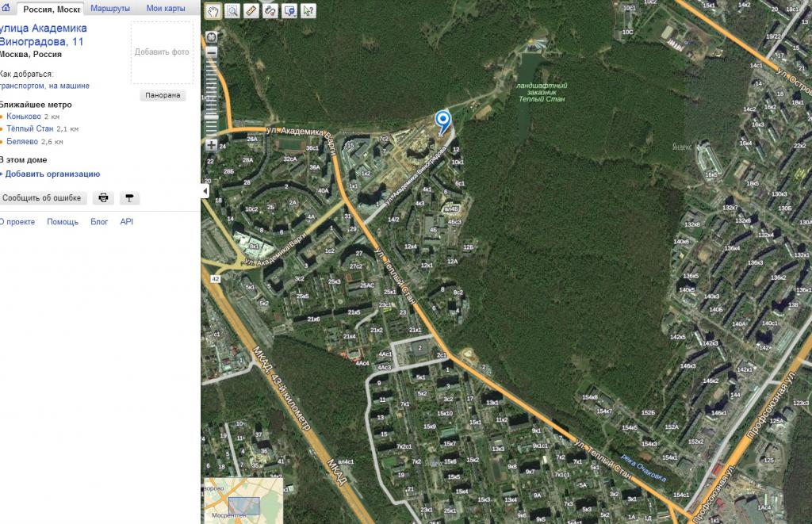Click the home icon
This screenshot has width=812, height=524.
[x=6, y=8]
